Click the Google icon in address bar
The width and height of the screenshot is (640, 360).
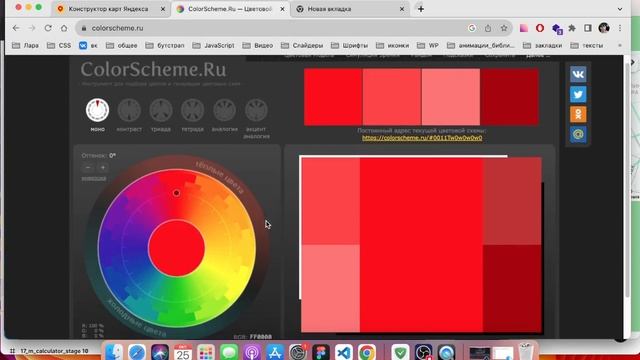472,28
